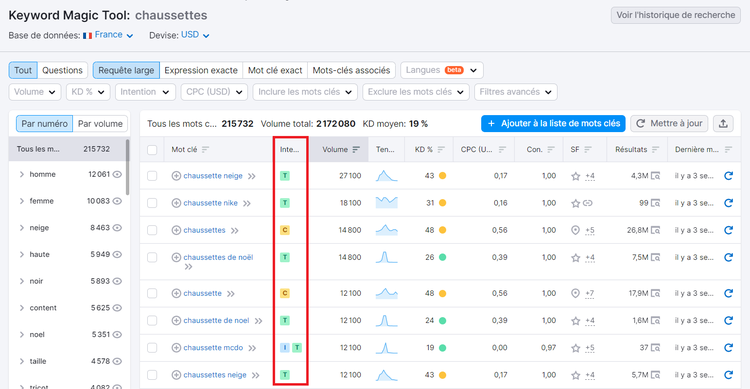
Task: Select Mot clé exact match type
Action: [x=275, y=70]
